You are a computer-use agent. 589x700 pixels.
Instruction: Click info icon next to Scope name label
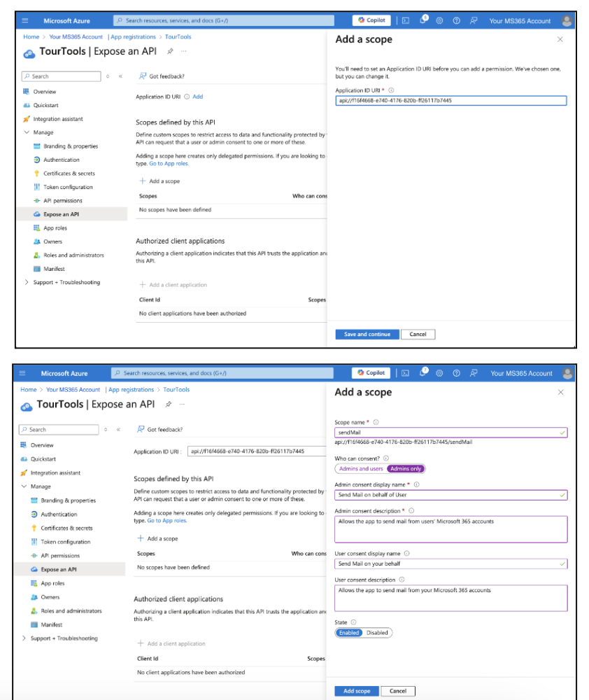coord(376,422)
